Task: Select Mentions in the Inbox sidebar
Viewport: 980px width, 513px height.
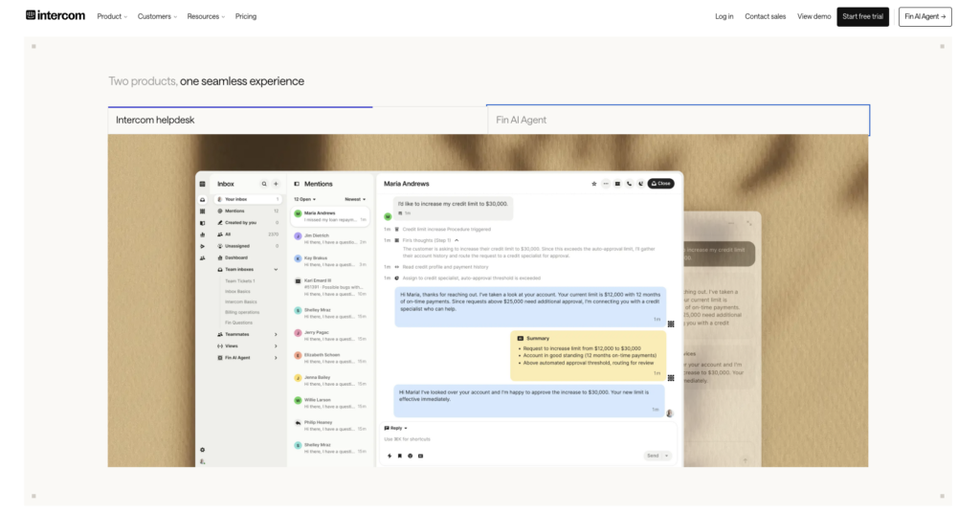Action: point(248,212)
